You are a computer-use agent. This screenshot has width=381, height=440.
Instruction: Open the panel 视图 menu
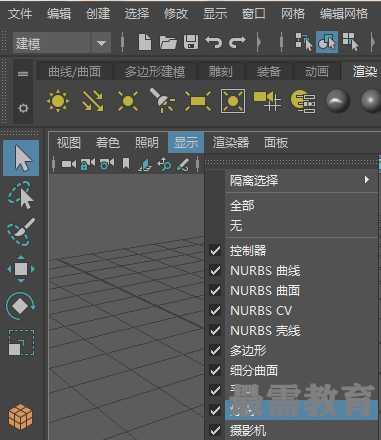click(69, 143)
